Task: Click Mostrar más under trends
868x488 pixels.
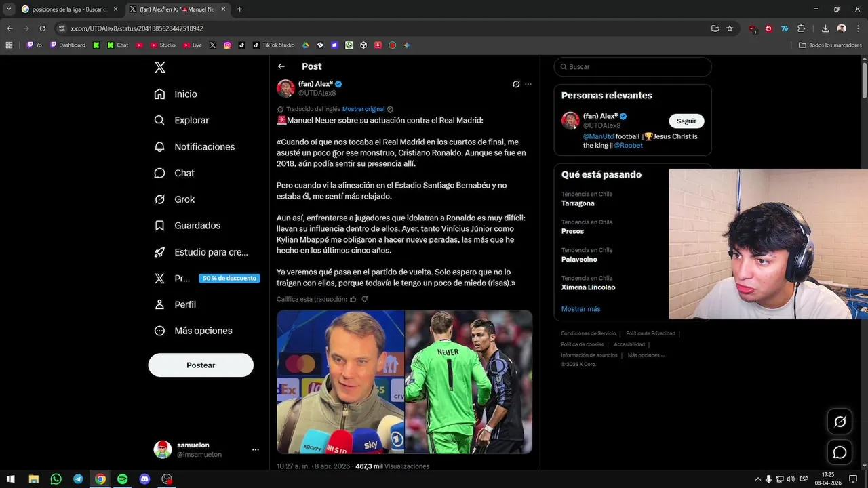Action: coord(580,309)
